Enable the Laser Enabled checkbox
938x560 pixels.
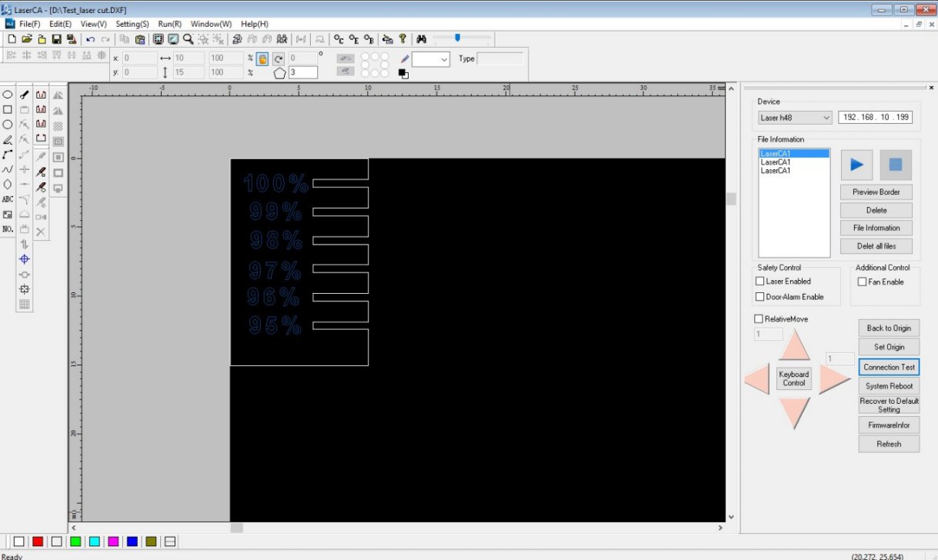tap(760, 282)
